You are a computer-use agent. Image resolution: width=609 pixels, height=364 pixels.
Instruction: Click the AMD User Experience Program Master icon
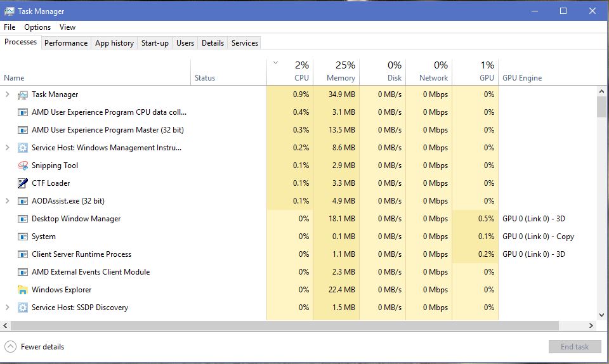(23, 130)
